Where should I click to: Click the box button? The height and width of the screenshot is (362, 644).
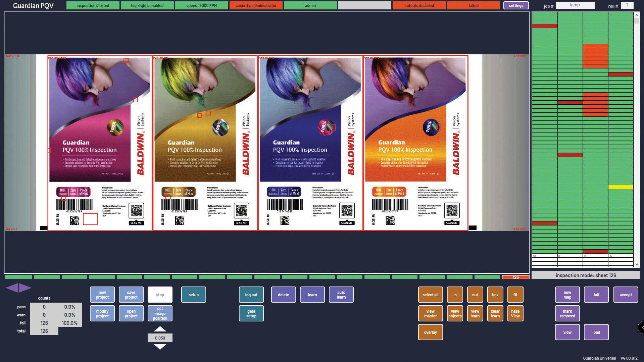pos(495,295)
